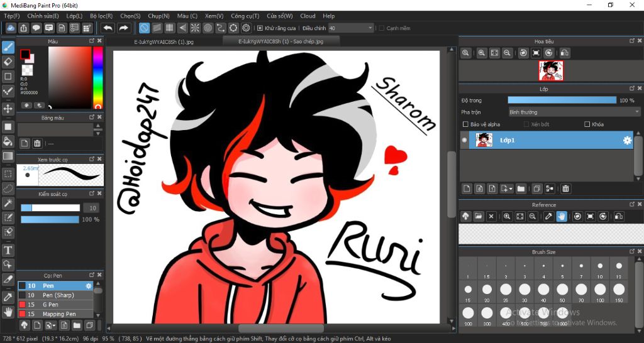Viewport: 644px width, 343px height.
Task: Select the Lasso tool
Action: [8, 188]
